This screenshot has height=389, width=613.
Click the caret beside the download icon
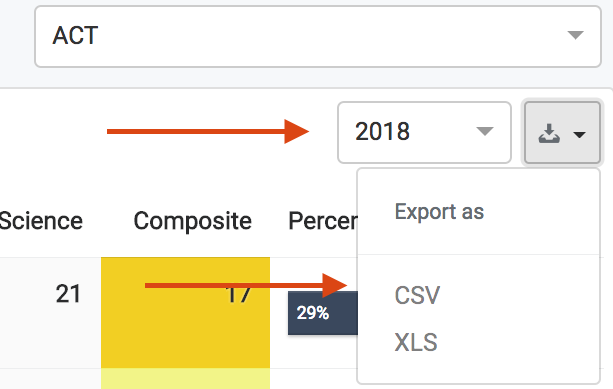[x=579, y=135]
